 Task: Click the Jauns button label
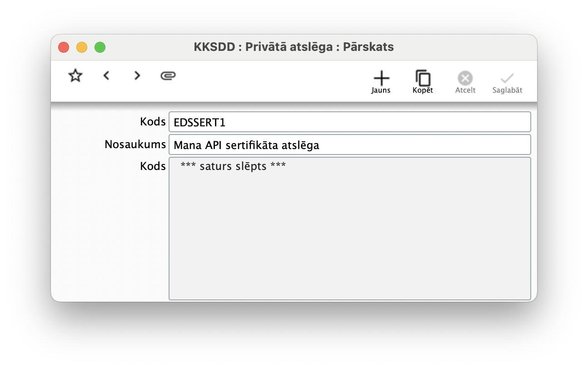point(381,90)
